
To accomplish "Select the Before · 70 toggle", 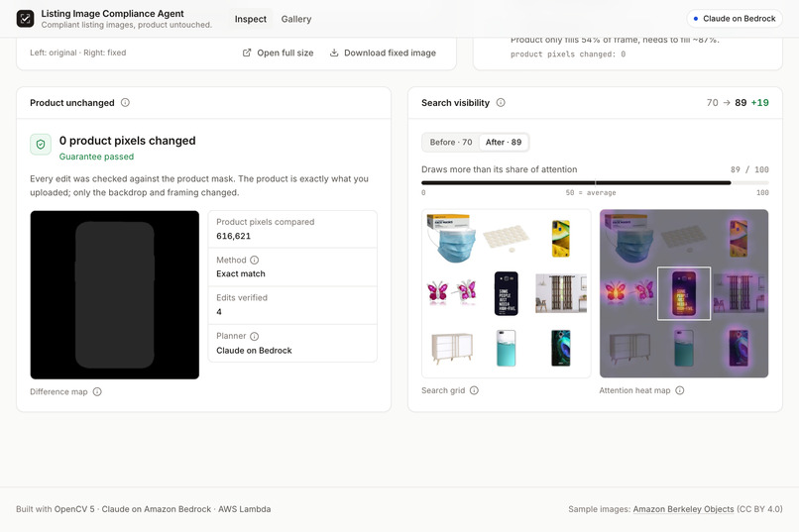I will [450, 142].
